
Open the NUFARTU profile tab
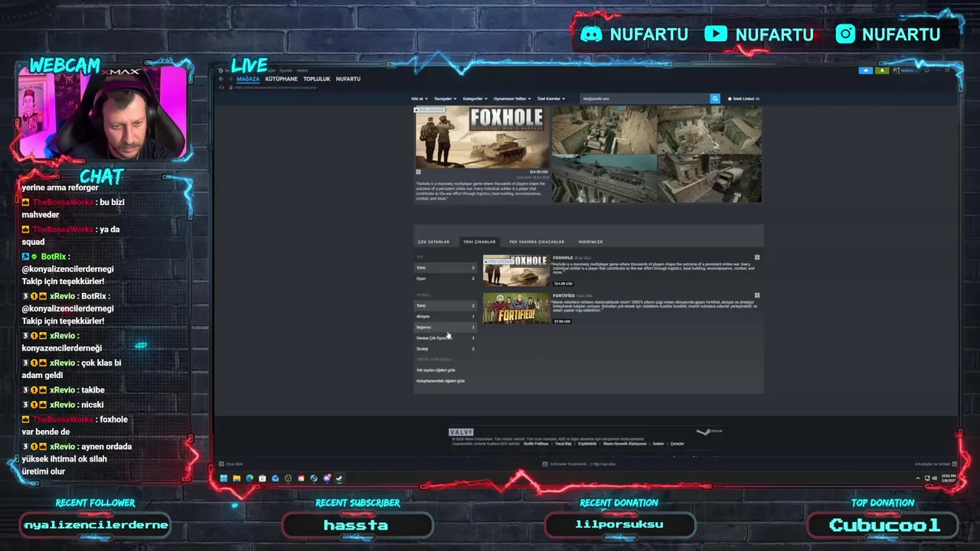348,79
